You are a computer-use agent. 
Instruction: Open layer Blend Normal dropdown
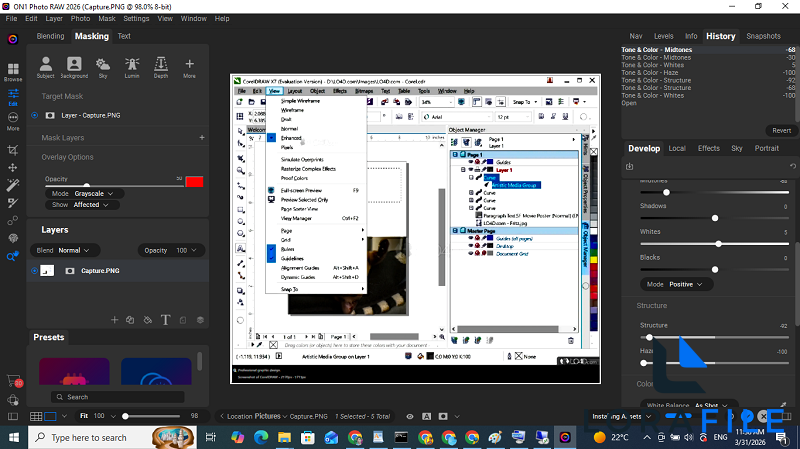coord(65,251)
